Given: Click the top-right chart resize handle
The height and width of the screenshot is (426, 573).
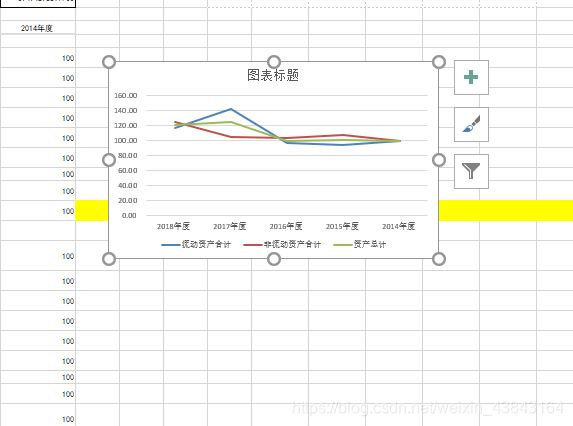Looking at the screenshot, I should coord(439,62).
